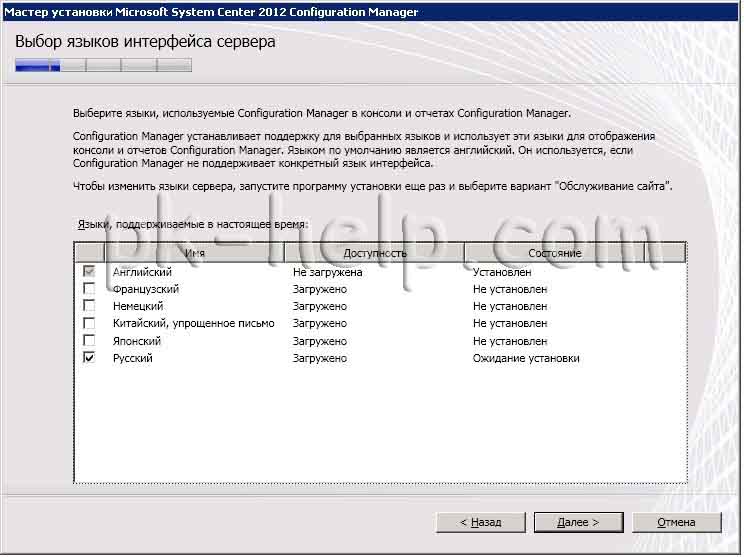The height and width of the screenshot is (557, 744).
Task: Click the 'Не загружена' availability cell
Action: pos(327,272)
